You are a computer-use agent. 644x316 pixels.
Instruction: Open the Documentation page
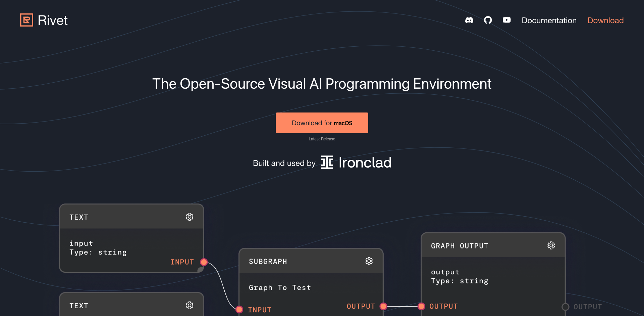pyautogui.click(x=549, y=20)
